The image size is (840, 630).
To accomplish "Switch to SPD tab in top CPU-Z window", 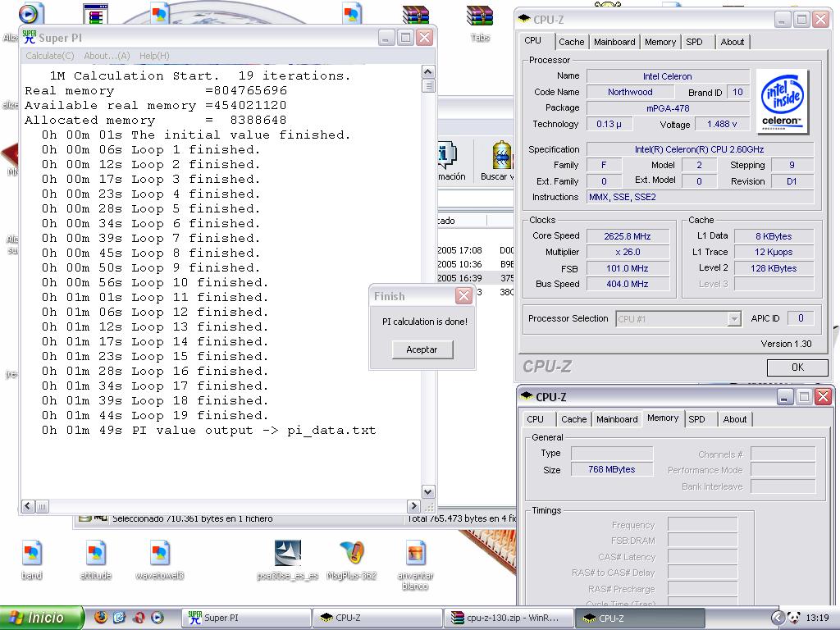I will click(694, 42).
